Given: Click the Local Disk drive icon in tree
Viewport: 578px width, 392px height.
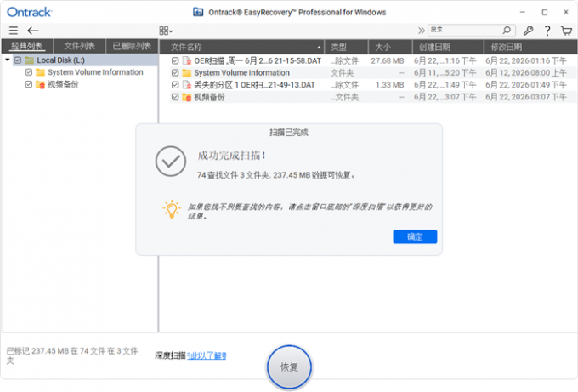Looking at the screenshot, I should [x=30, y=60].
